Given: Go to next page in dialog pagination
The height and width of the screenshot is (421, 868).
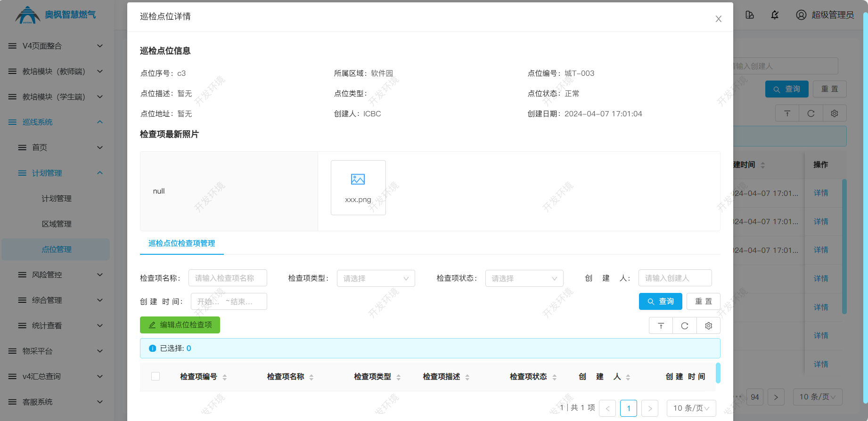Looking at the screenshot, I should pyautogui.click(x=650, y=408).
